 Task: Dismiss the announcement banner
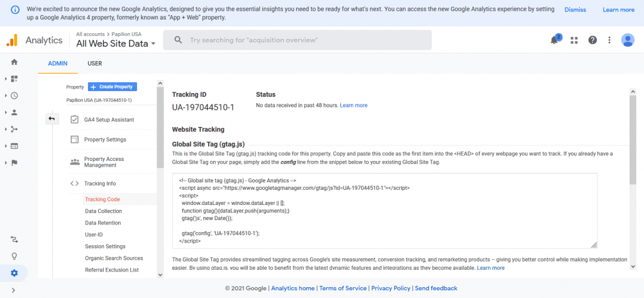[x=575, y=10]
